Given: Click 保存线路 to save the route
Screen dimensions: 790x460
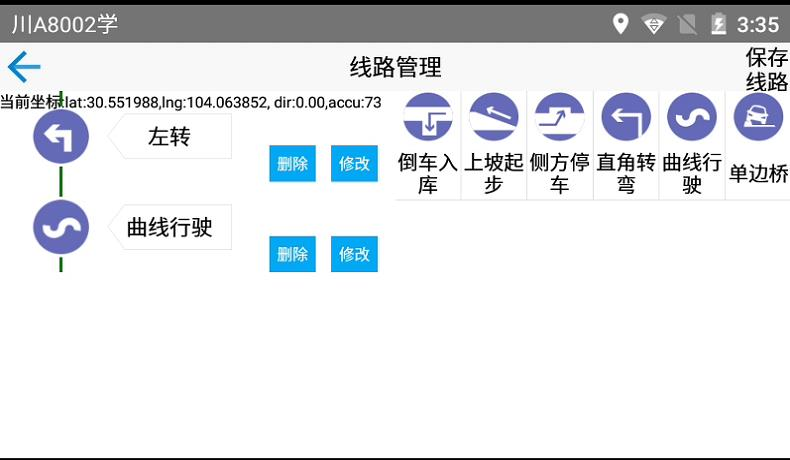Looking at the screenshot, I should click(766, 69).
